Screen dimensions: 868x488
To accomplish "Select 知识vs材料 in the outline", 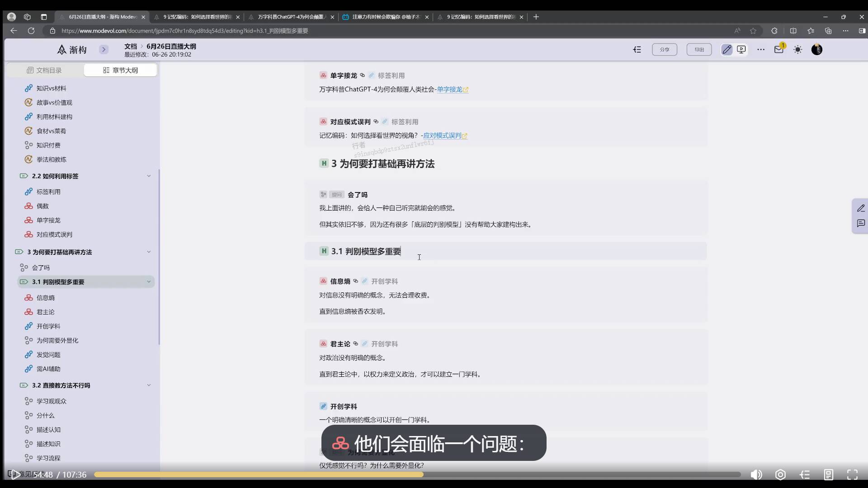I will [51, 88].
